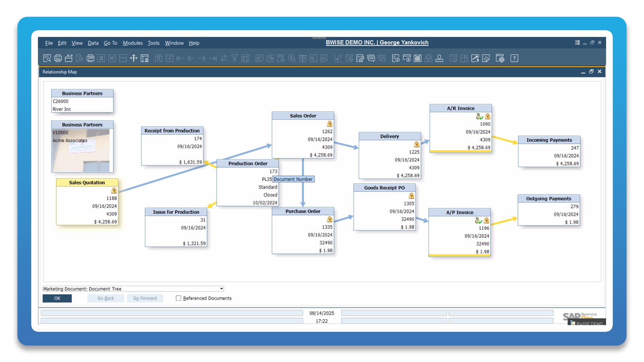Open the Help icon with the question mark

click(x=515, y=58)
